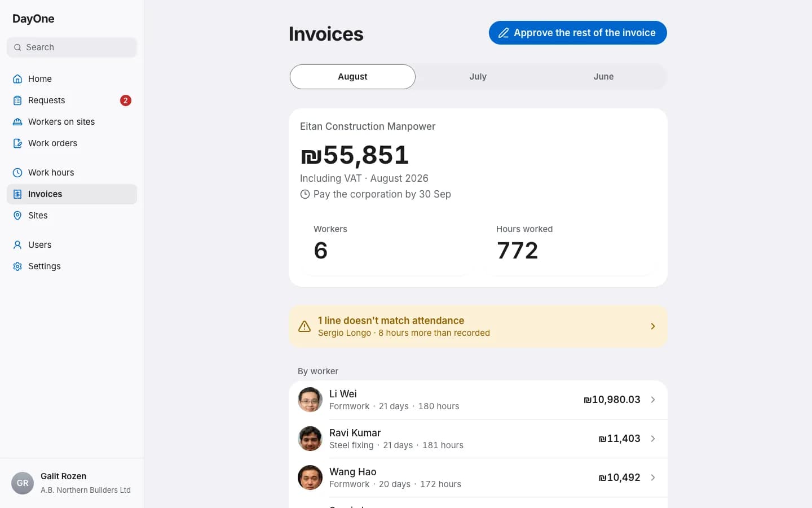The image size is (812, 508).
Task: Click the DayOne logo
Action: point(33,19)
